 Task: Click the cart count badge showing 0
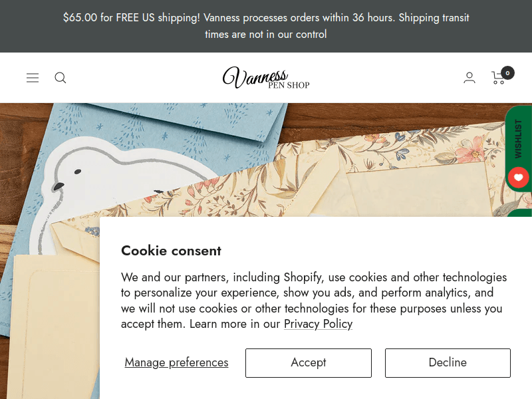click(x=507, y=73)
